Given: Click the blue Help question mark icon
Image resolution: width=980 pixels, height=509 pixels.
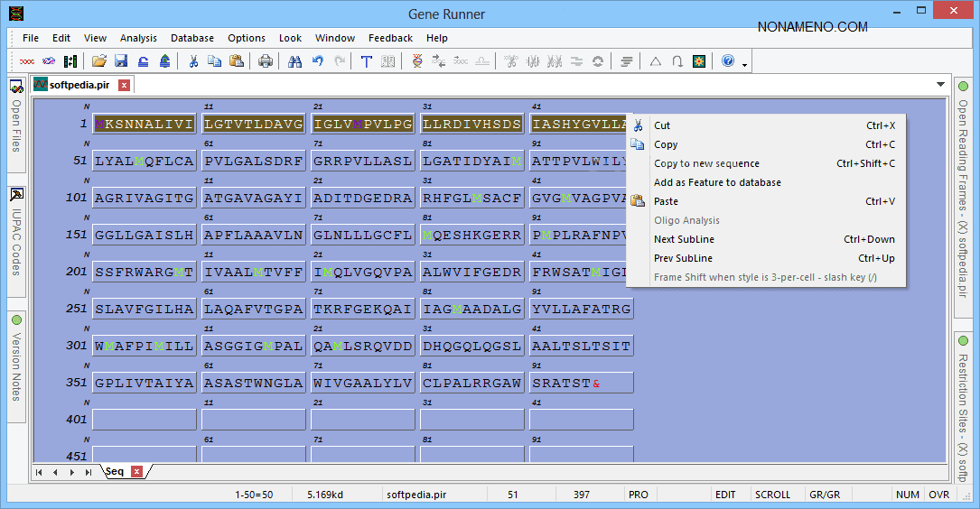Looking at the screenshot, I should click(728, 61).
